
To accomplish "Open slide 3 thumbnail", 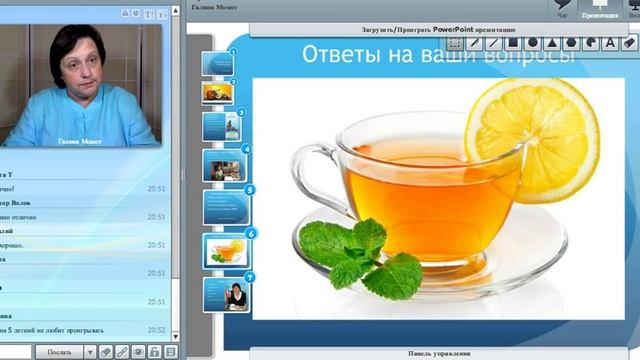I will click(222, 127).
